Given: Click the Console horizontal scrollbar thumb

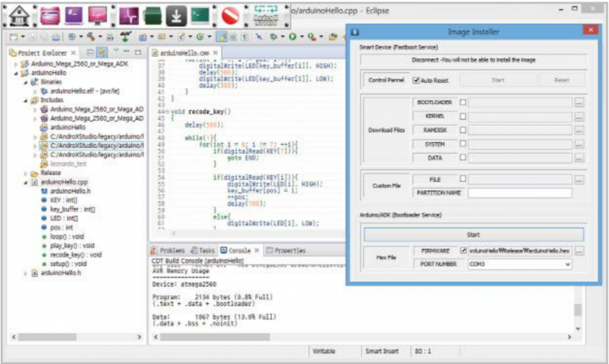Looking at the screenshot, I should pos(215,337).
